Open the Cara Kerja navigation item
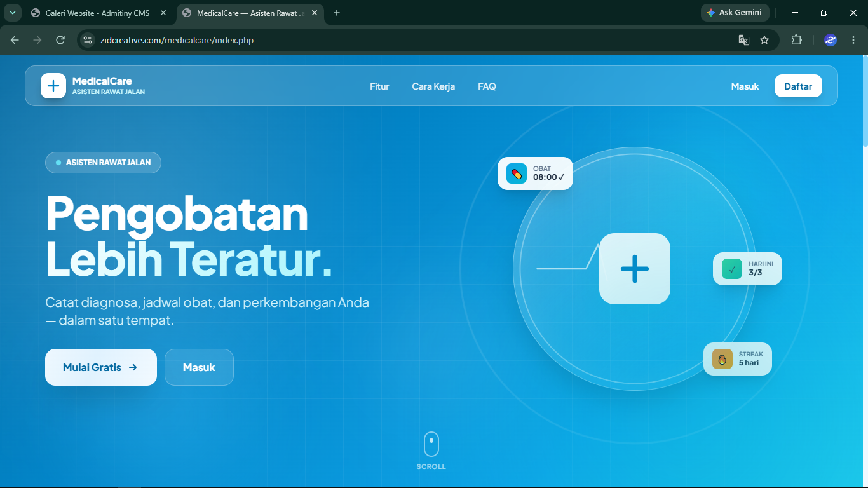 tap(433, 86)
